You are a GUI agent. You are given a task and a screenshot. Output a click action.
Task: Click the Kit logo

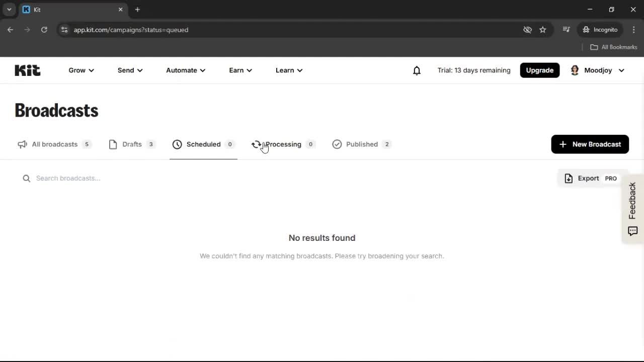(27, 70)
